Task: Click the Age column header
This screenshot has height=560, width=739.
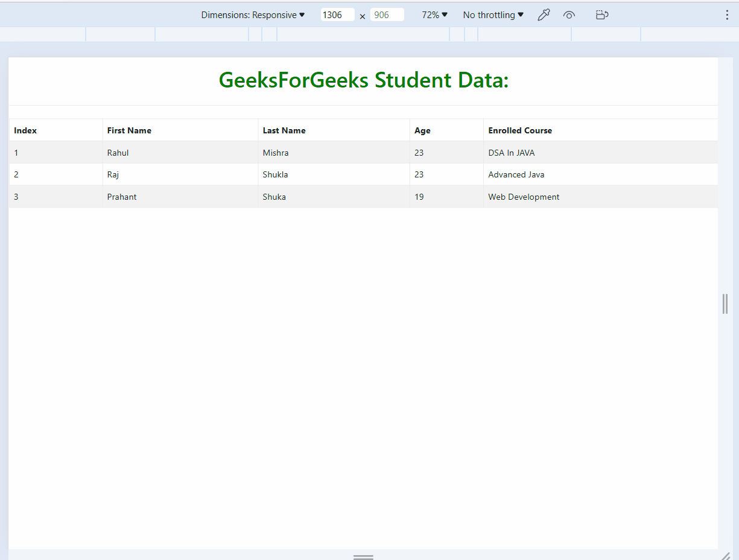Action: 447,130
